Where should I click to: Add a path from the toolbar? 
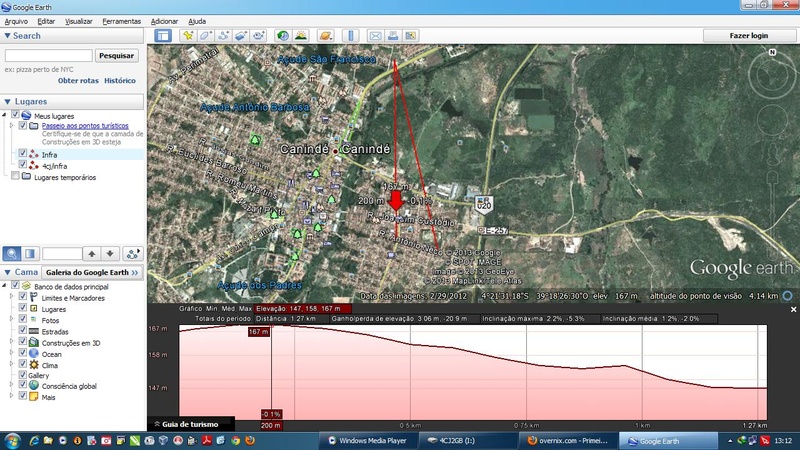(x=223, y=36)
